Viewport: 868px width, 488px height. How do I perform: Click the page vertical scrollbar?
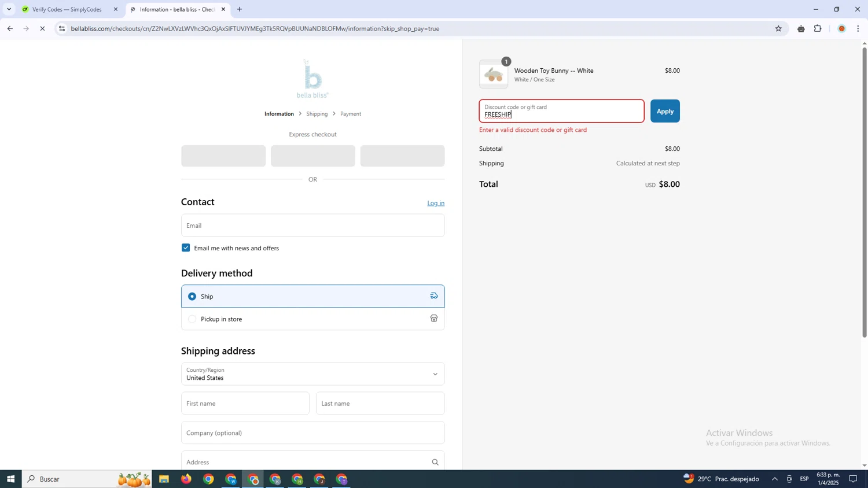pos(865,193)
